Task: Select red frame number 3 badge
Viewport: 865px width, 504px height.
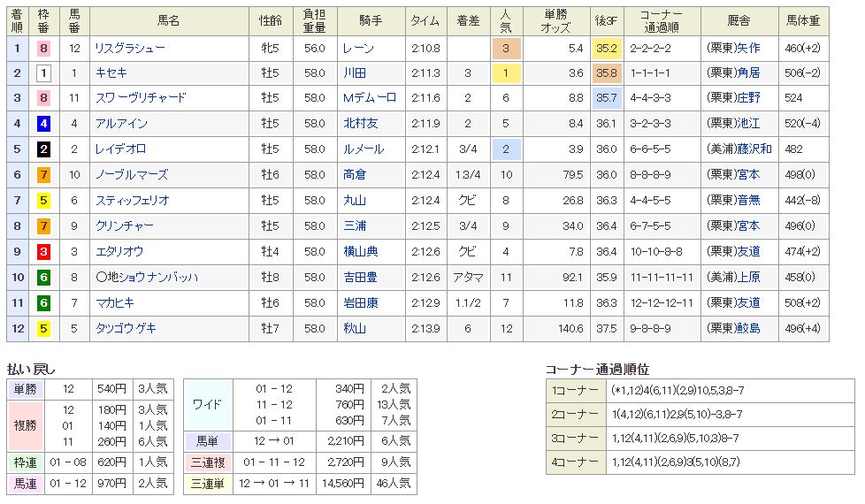Action: [x=43, y=251]
